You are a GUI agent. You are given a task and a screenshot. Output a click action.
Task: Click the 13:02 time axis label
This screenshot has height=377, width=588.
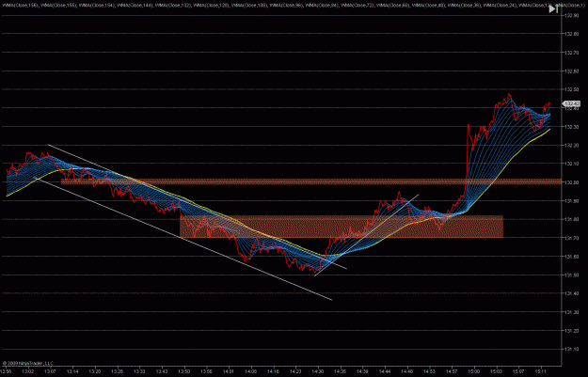tap(28, 371)
